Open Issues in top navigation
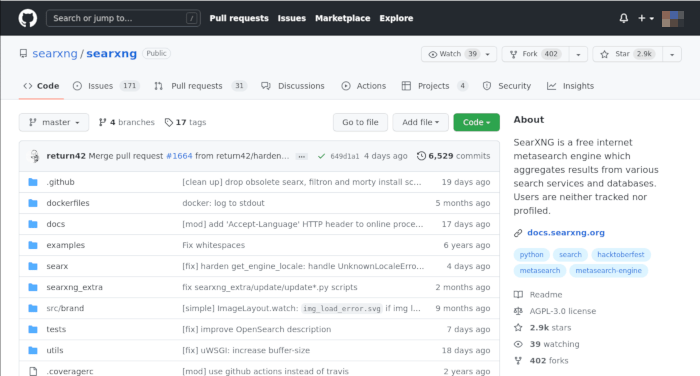The height and width of the screenshot is (376, 700). [x=292, y=18]
